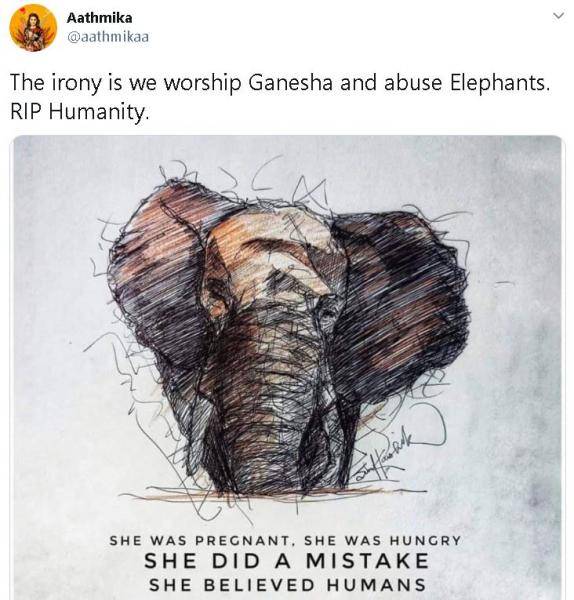
Task: Click the word "worship" in the tweet text
Action: [x=202, y=84]
